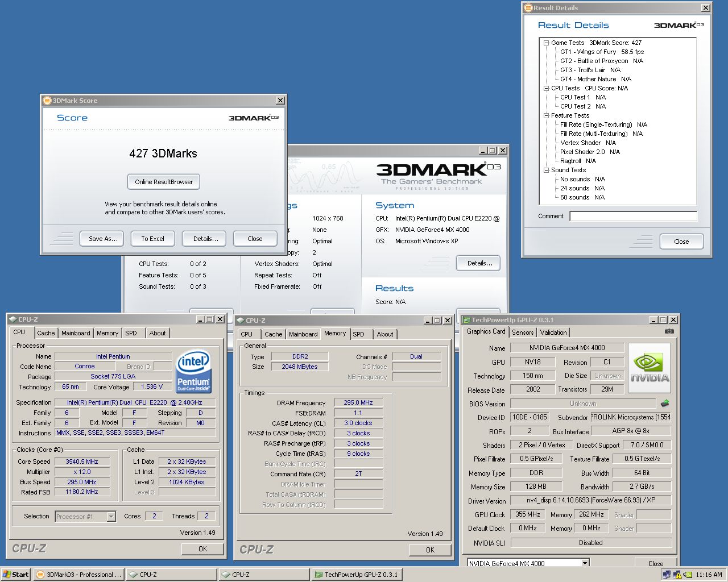Open the SPD tab in the CPU-Z window showing the Memory tab
The width and height of the screenshot is (728, 582).
pyautogui.click(x=358, y=334)
